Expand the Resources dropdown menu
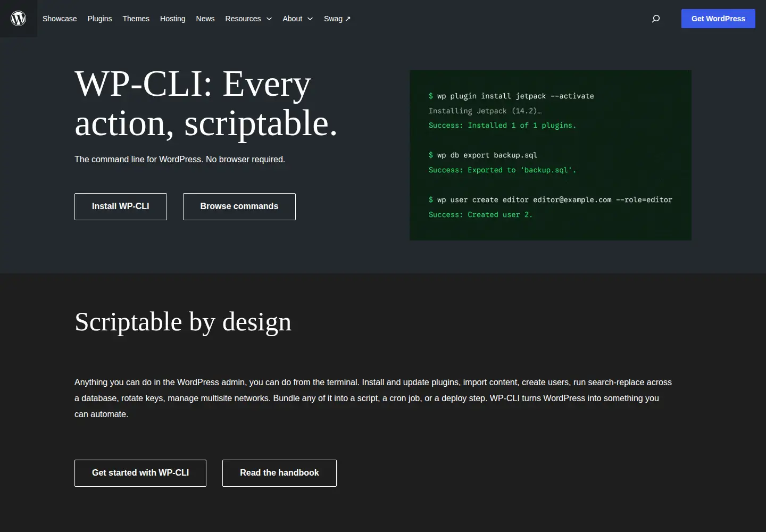Viewport: 766px width, 532px height. tap(248, 19)
